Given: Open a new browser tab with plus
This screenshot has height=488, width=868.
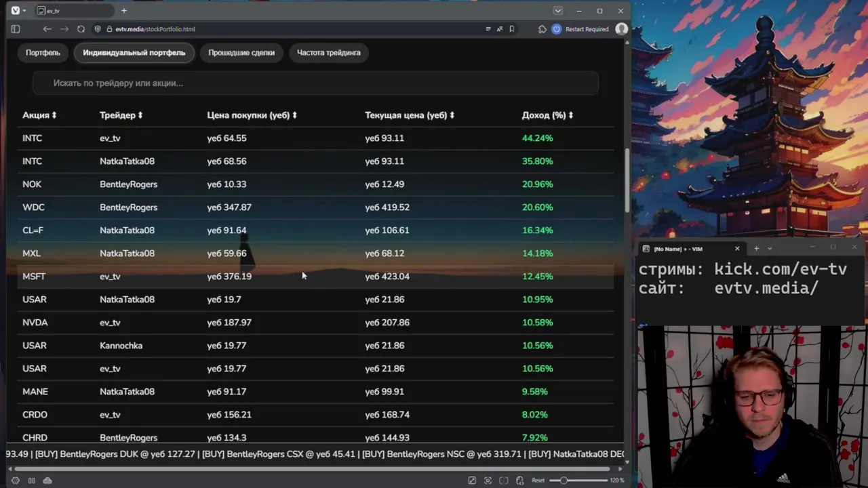Looking at the screenshot, I should click(x=123, y=11).
